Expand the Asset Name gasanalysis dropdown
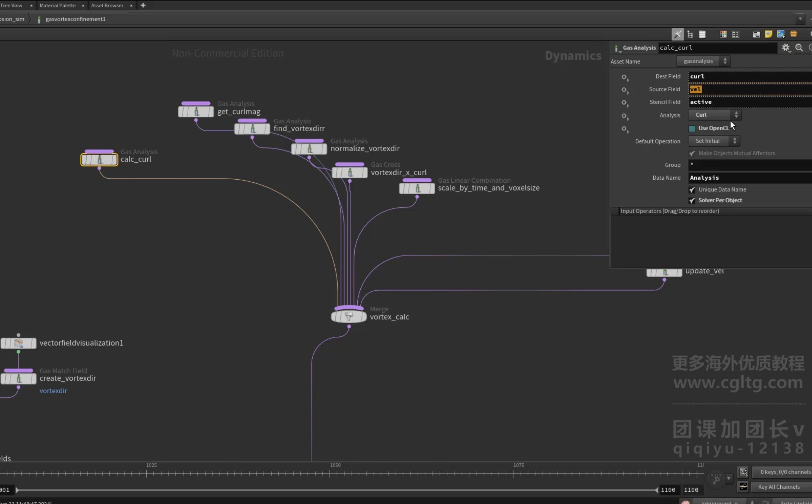This screenshot has width=812, height=504. [703, 61]
